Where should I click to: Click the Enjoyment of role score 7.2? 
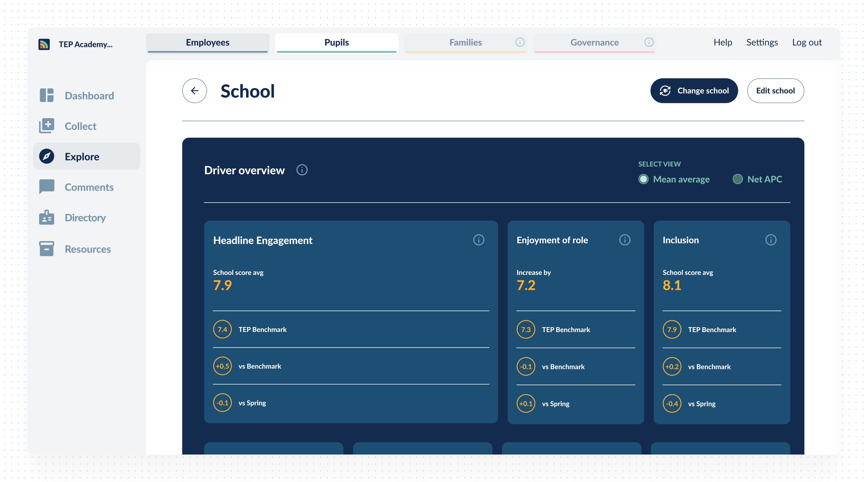pos(526,285)
